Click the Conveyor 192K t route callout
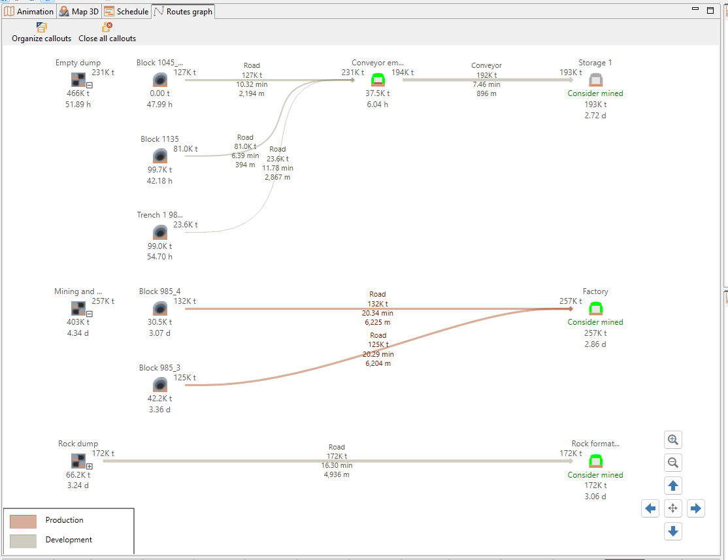 point(487,80)
